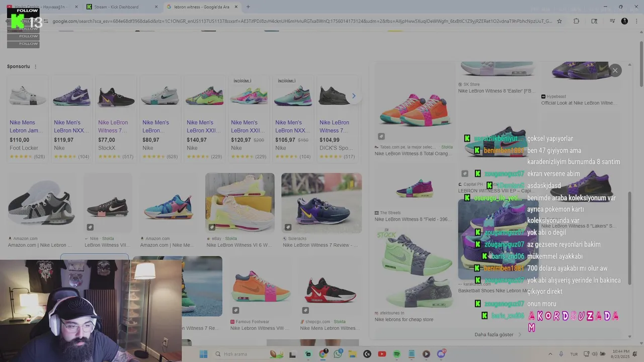Open Windows Start menu
Image resolution: width=644 pixels, height=362 pixels.
point(203,354)
